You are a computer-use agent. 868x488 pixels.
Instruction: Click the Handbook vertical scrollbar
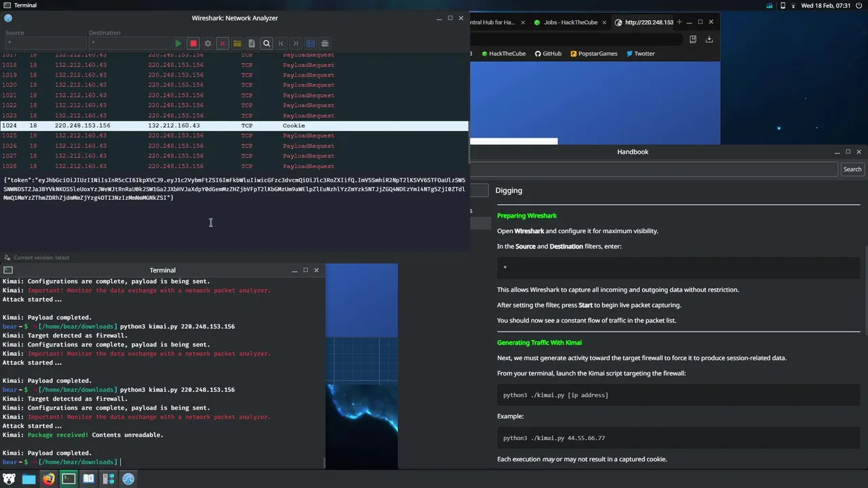[x=865, y=291]
